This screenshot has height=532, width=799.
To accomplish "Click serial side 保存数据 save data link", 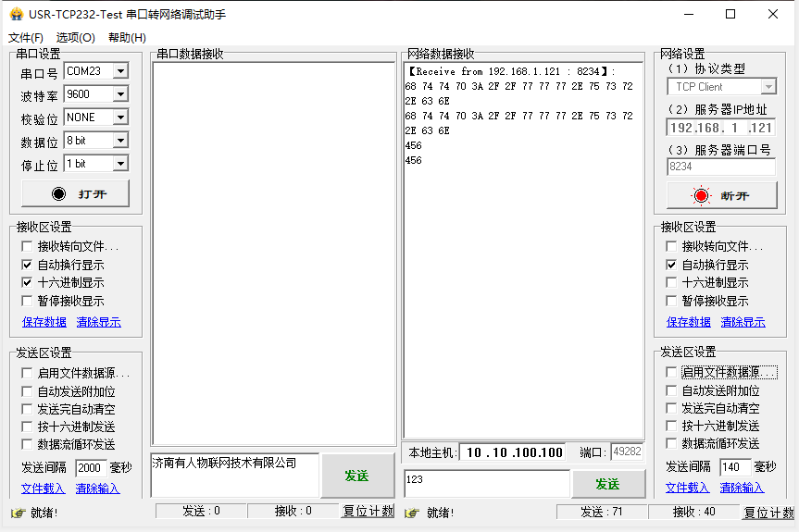I will tap(44, 322).
